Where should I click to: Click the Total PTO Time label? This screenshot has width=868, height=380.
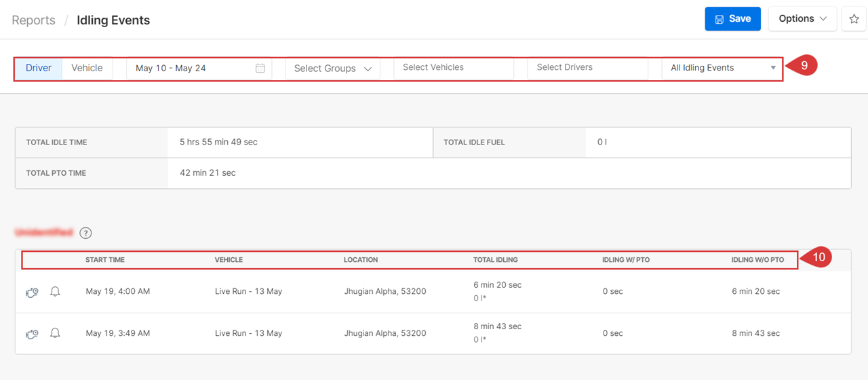coord(56,173)
